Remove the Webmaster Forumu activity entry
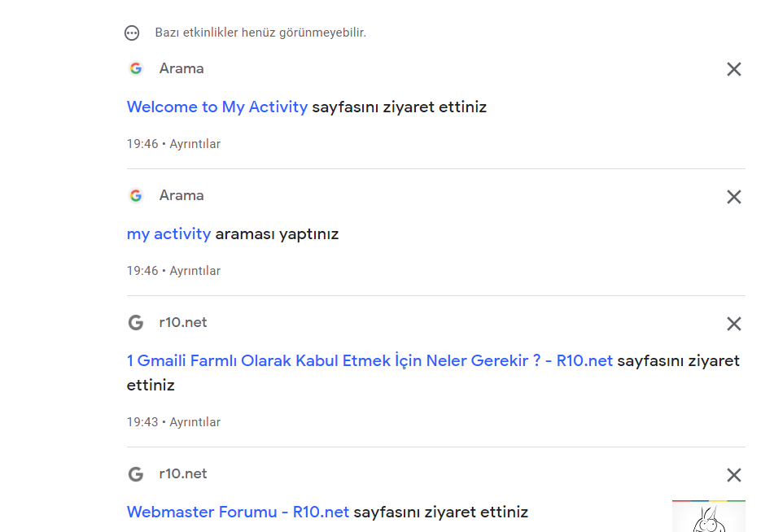 click(x=733, y=475)
